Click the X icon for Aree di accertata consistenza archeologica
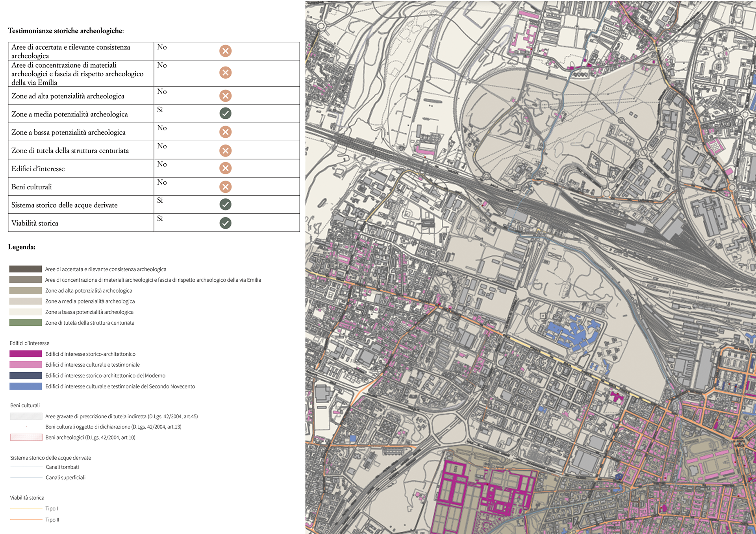This screenshot has width=756, height=534. click(225, 51)
